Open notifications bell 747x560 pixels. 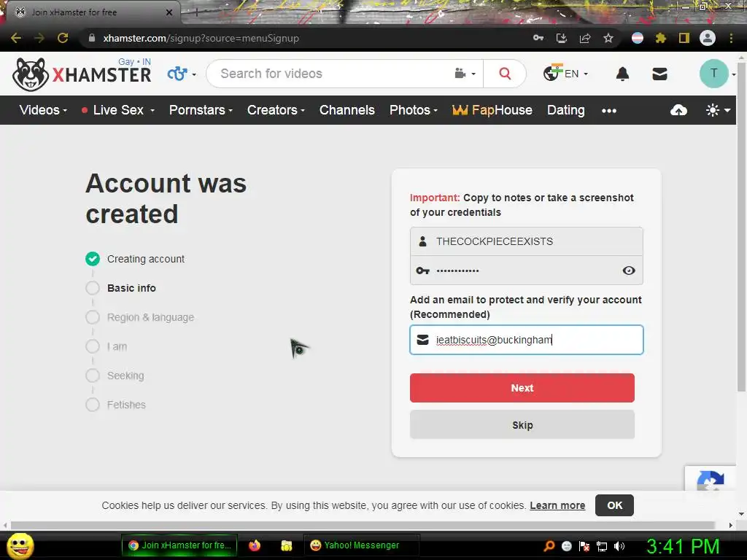623,74
